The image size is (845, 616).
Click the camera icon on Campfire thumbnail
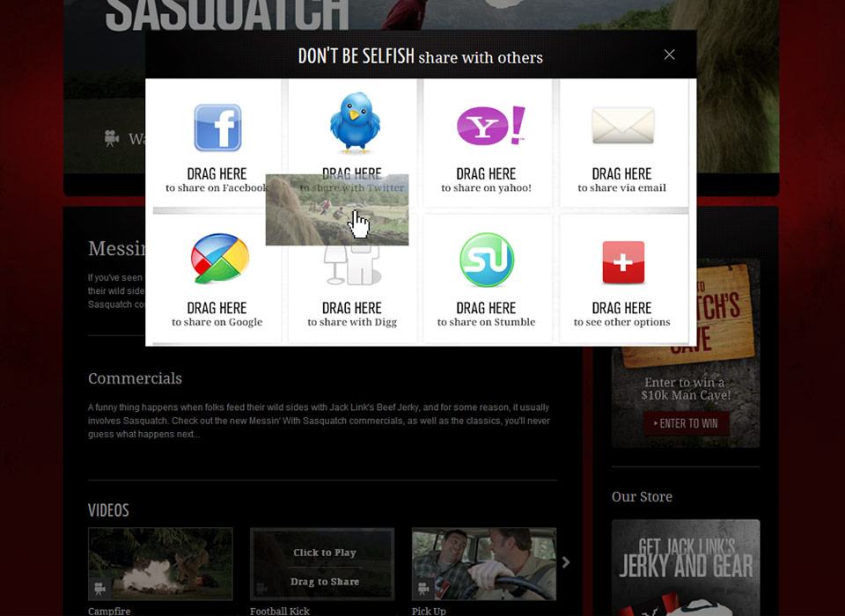tap(99, 589)
